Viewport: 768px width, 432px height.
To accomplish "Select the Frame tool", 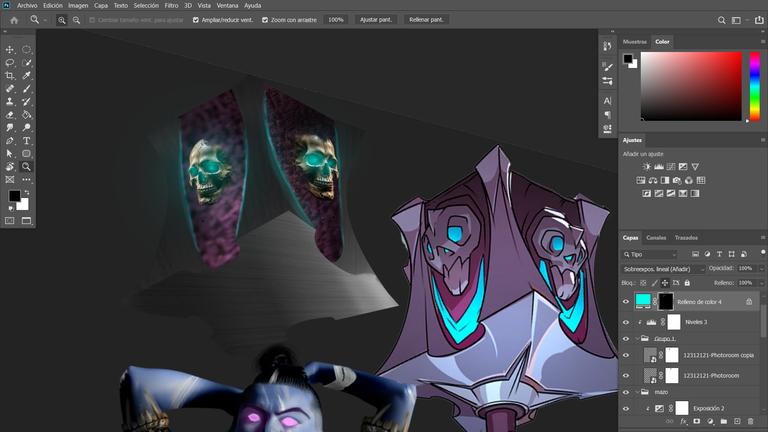I will coord(10,180).
